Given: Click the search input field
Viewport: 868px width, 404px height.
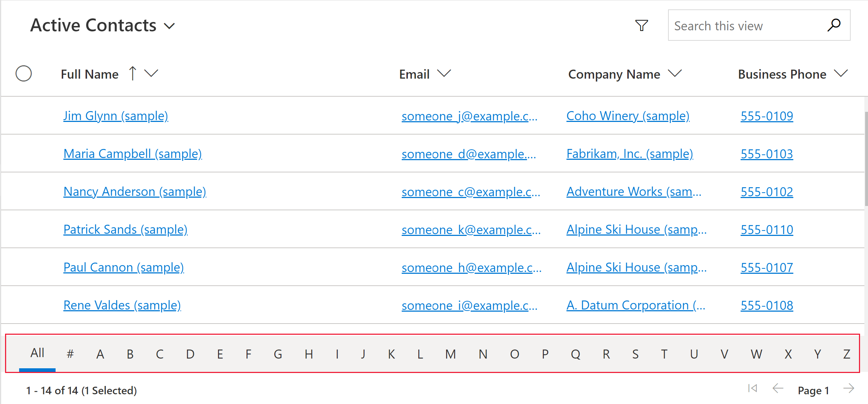Looking at the screenshot, I should pyautogui.click(x=747, y=26).
